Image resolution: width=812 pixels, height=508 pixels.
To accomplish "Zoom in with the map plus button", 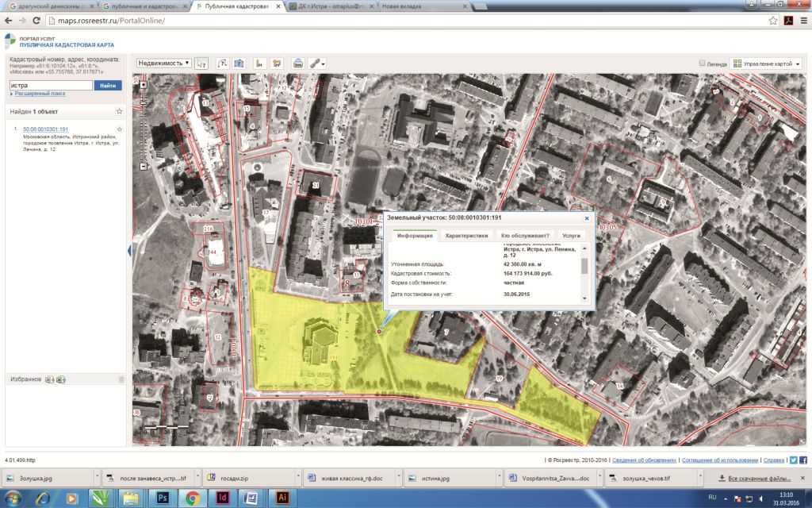I will pos(144,84).
